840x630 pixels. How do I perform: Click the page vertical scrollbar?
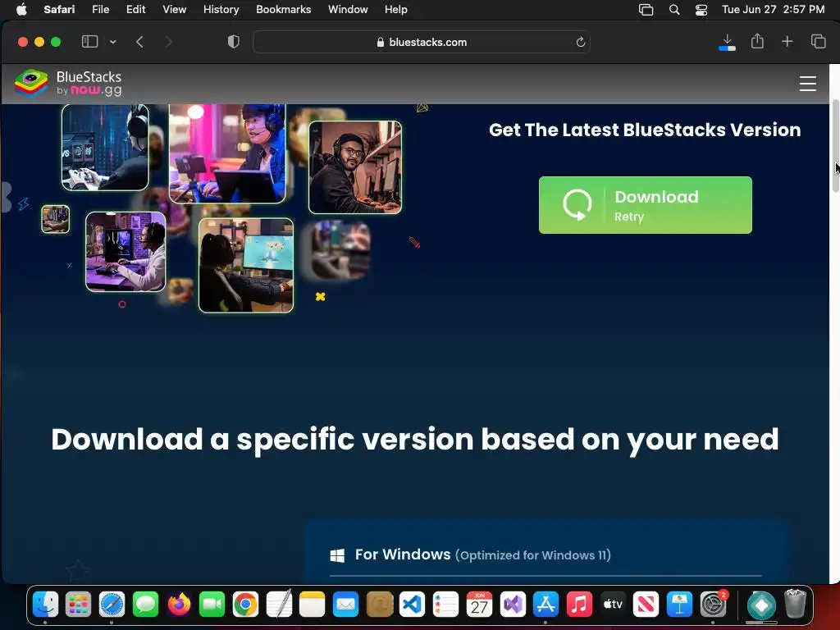834,146
